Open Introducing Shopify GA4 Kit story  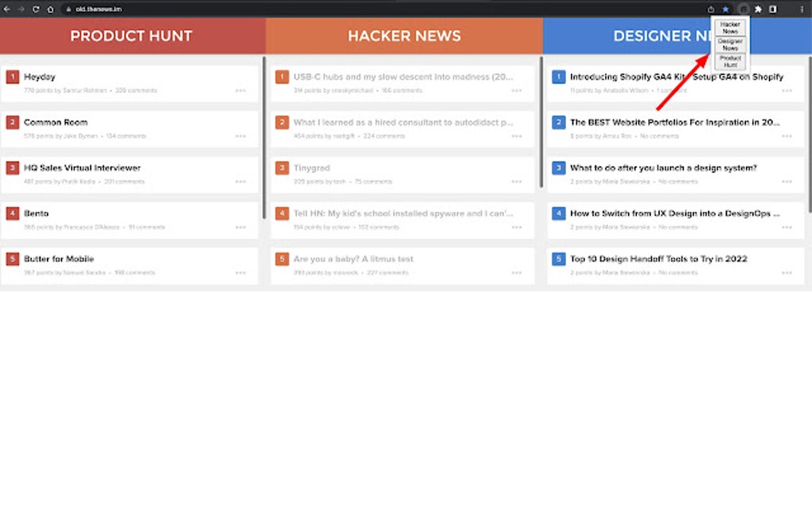(x=677, y=76)
